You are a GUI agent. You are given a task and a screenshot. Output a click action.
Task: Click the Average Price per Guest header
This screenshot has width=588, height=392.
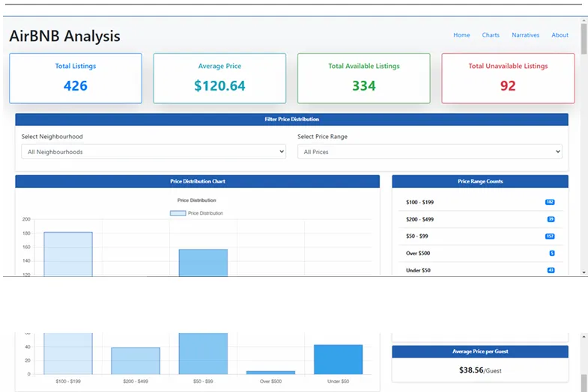click(480, 352)
